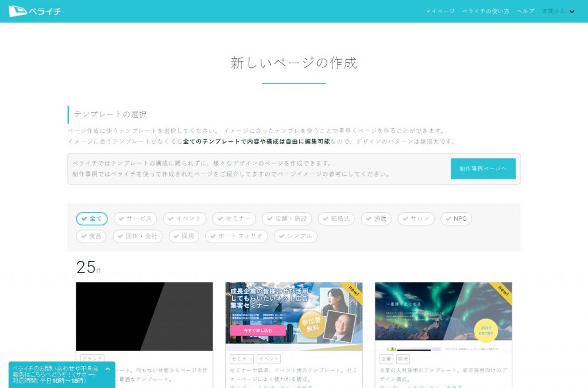
Task: Select the ポートフォリオ filter chip
Action: (236, 236)
